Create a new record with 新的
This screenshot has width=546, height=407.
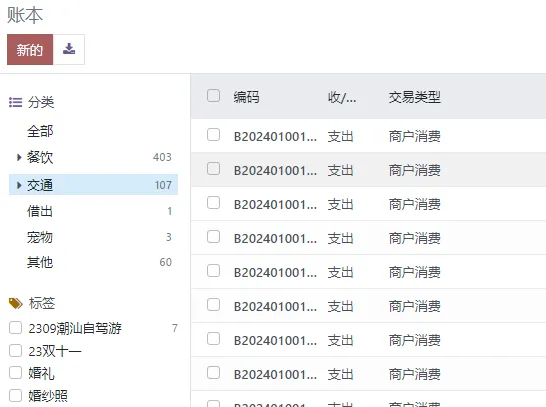pyautogui.click(x=30, y=49)
